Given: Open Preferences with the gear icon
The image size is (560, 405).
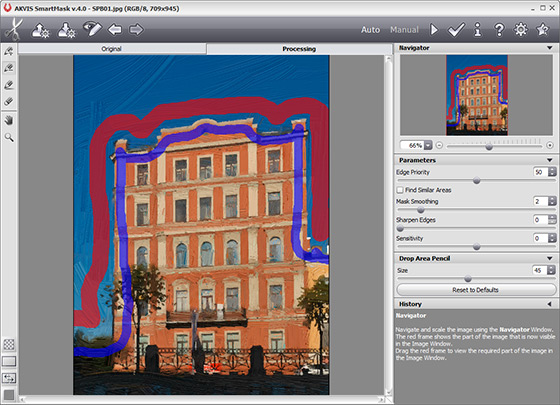Looking at the screenshot, I should (x=521, y=29).
